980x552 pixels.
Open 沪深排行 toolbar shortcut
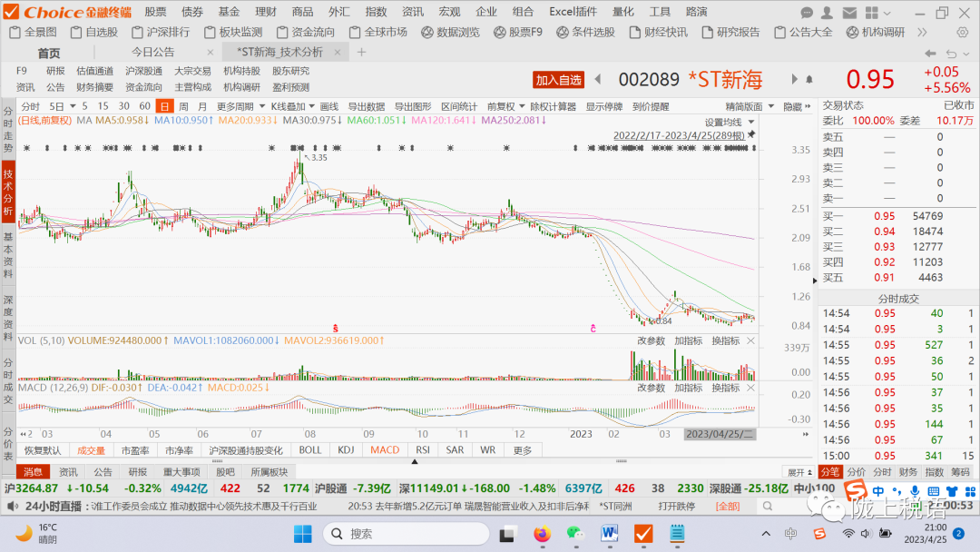(x=161, y=32)
